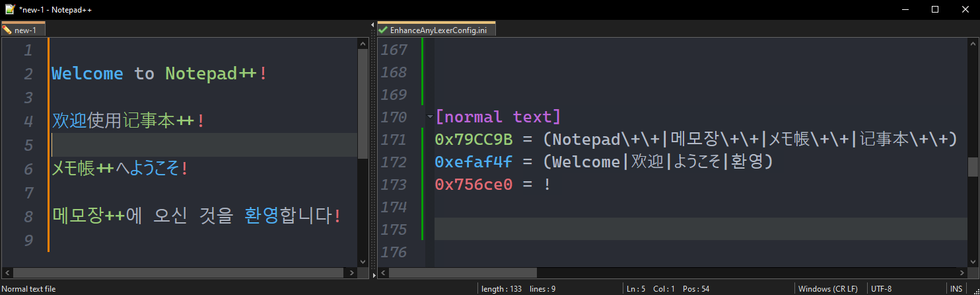Screen dimensions: 980x295
Task: Minimize the Notepad++ window
Action: click(x=904, y=9)
